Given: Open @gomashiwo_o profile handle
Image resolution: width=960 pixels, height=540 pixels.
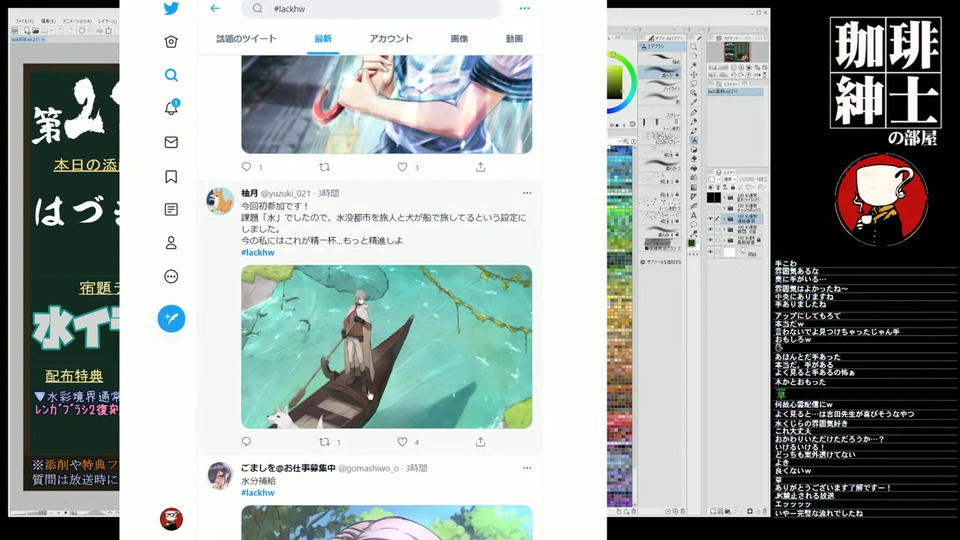Looking at the screenshot, I should (369, 468).
